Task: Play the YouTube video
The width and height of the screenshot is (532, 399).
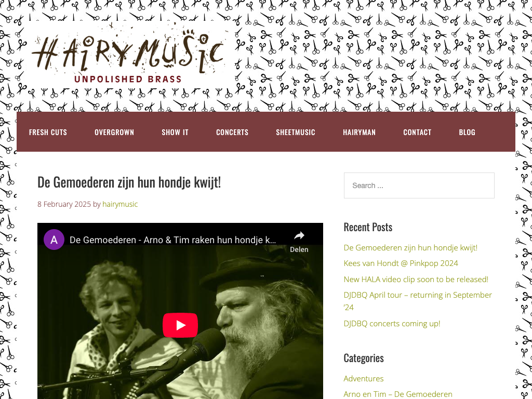Action: 180,325
